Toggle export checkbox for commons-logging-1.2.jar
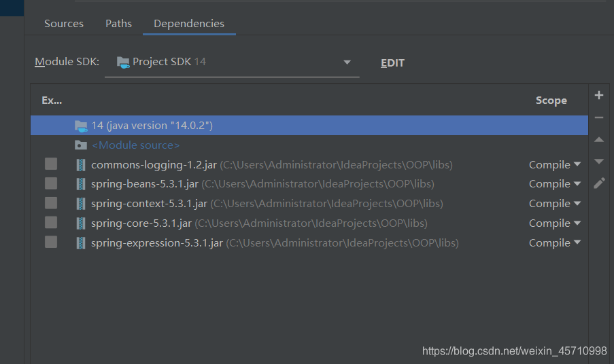 coord(51,164)
